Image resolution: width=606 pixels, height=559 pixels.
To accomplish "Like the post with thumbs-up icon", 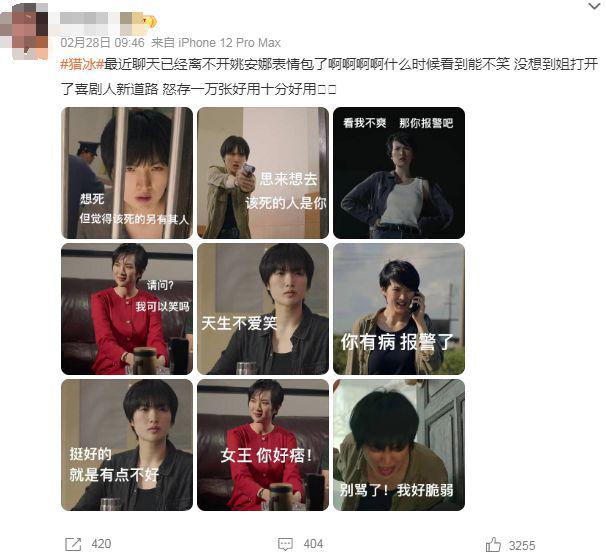I will click(x=493, y=545).
